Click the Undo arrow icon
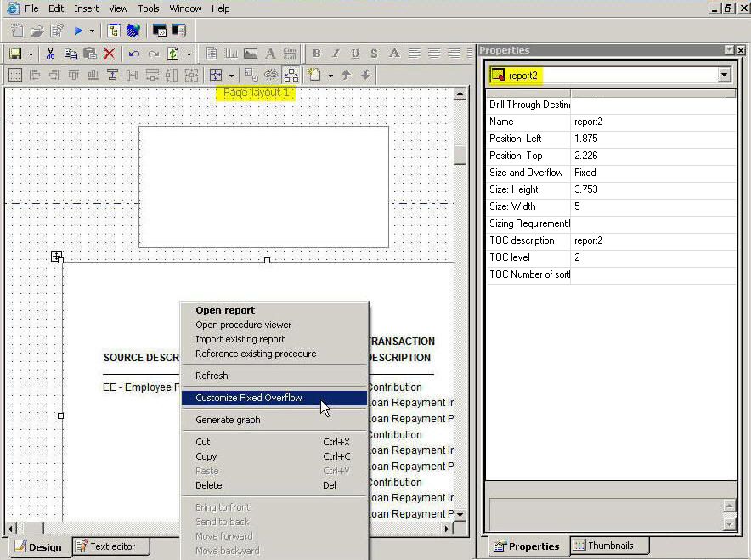 pyautogui.click(x=134, y=54)
